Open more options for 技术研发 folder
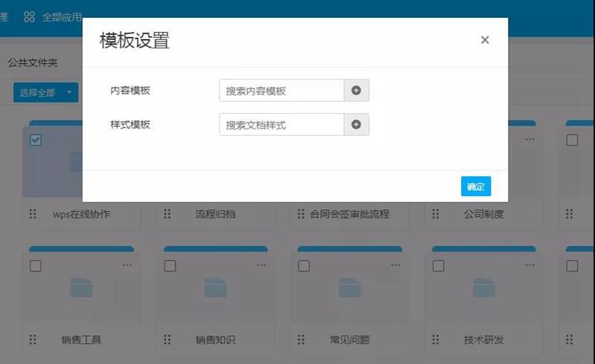 click(x=530, y=265)
